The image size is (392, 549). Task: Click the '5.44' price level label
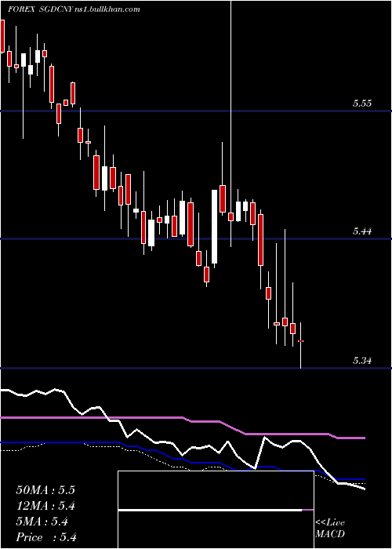pos(362,231)
